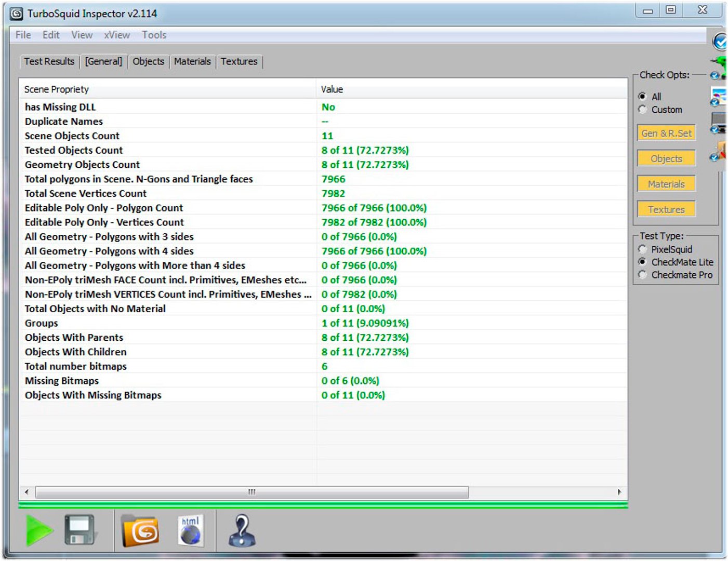Click the '1 of 11 (9.09091%)' Groups value

[x=365, y=323]
